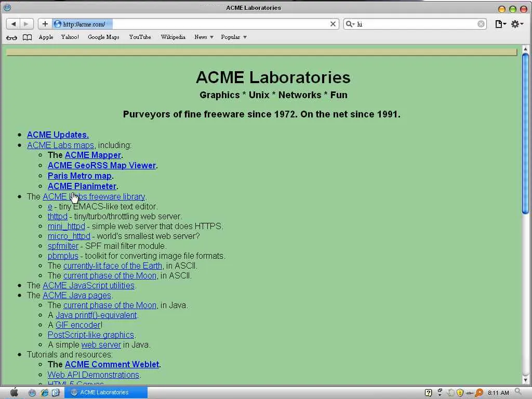Viewport: 532px width, 399px height.
Task: Open the ACME JavaScript utilities link
Action: tap(88, 285)
